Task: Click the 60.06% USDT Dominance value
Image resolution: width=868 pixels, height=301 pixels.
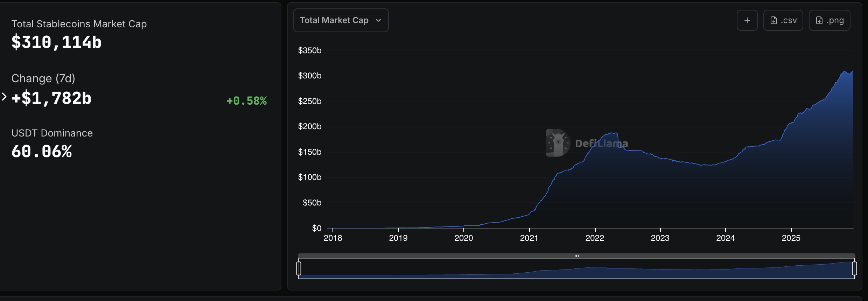Action: [x=42, y=152]
